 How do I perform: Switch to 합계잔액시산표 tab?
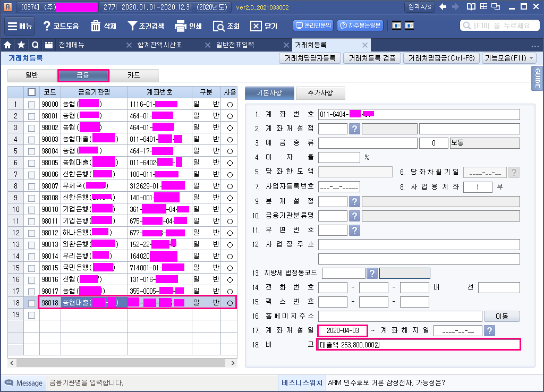pyautogui.click(x=159, y=45)
